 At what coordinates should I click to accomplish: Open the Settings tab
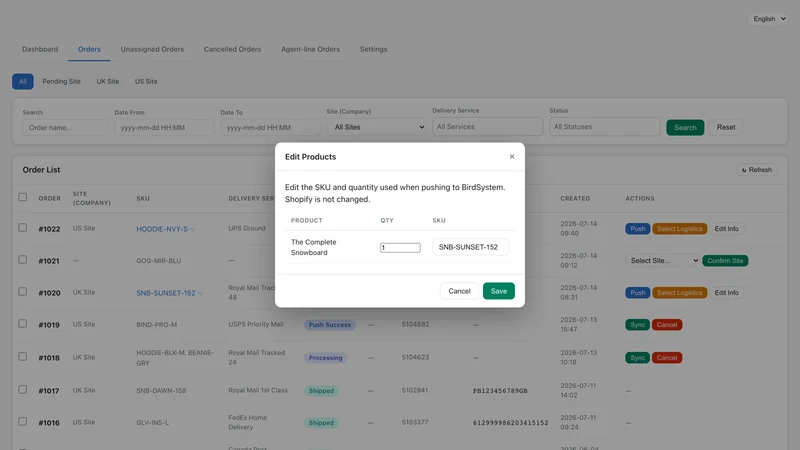tap(373, 49)
